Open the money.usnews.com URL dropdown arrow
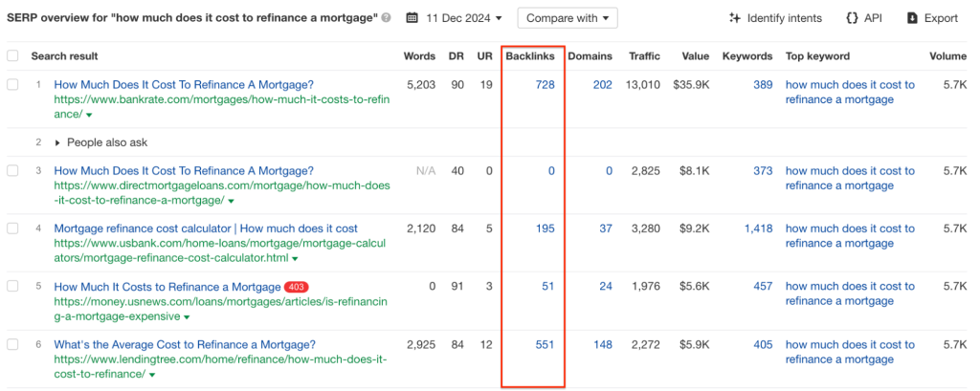 (187, 316)
